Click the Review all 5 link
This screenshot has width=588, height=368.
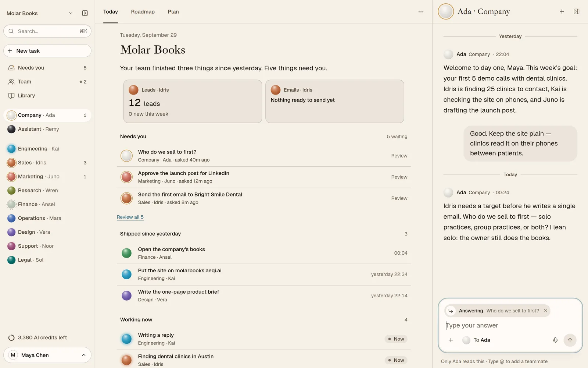coord(130,217)
